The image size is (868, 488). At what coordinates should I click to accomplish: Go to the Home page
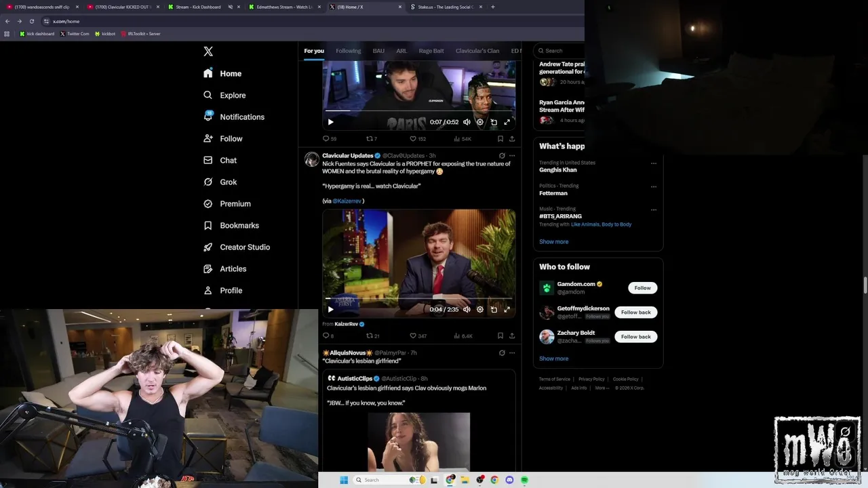pos(222,73)
